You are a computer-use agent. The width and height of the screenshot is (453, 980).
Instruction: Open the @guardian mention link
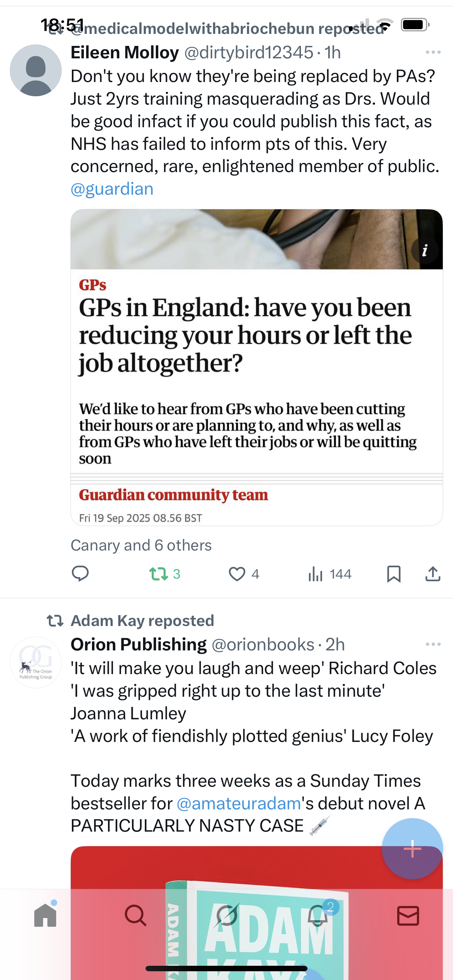[x=112, y=189]
